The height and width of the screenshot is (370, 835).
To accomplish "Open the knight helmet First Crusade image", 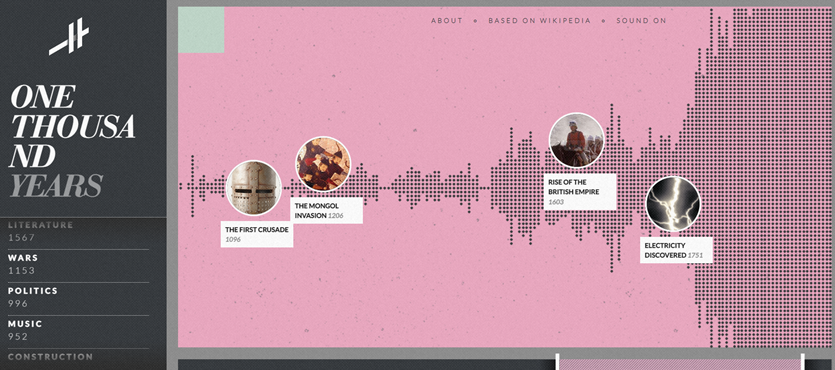I will 254,188.
